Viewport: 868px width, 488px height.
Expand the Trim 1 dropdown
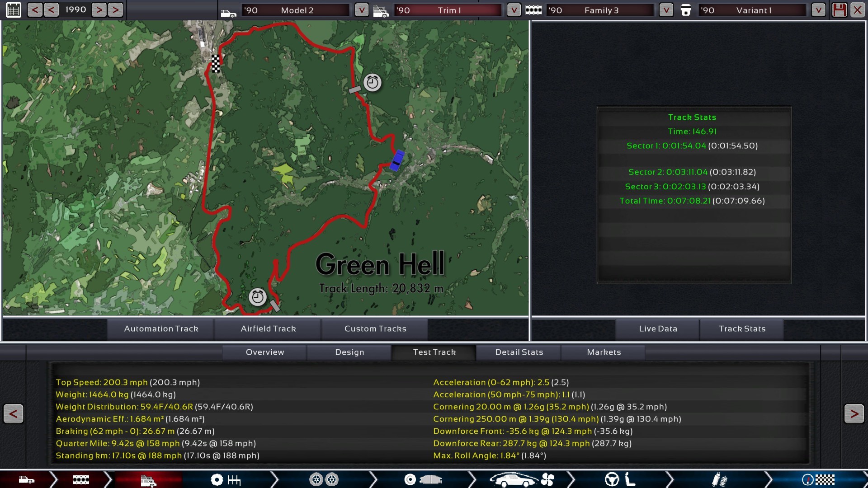click(x=514, y=10)
